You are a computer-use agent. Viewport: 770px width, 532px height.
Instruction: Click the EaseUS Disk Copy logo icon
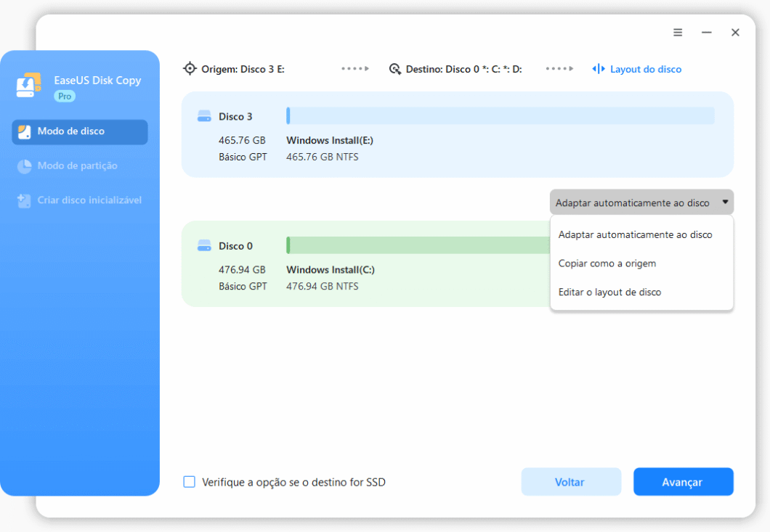29,86
